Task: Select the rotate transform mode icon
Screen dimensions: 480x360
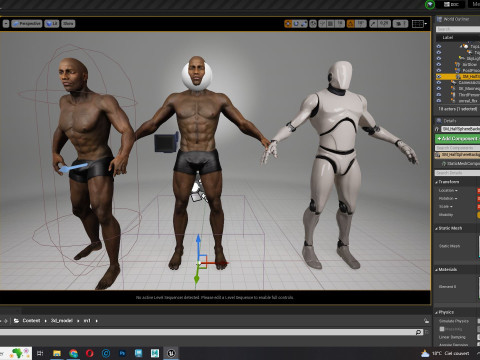Action: [x=296, y=24]
